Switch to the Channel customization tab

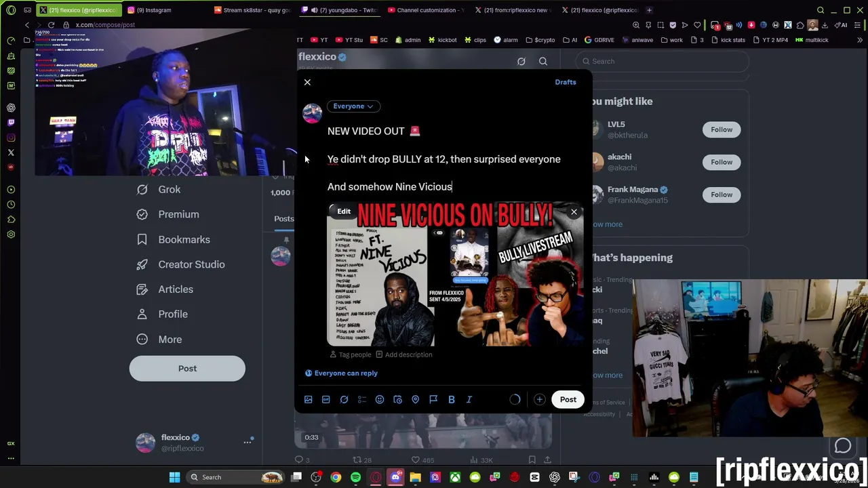[x=427, y=10]
